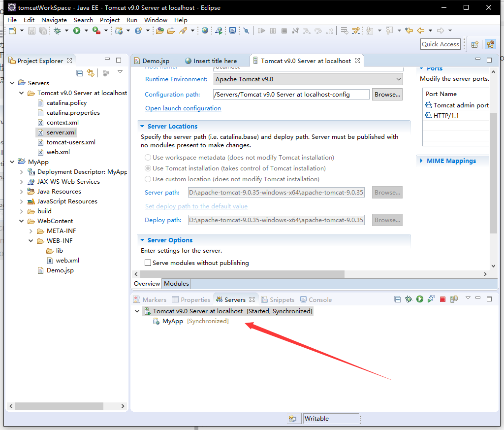Click the editor vertical scrollbar thumb
Viewport: 504px width, 430px height.
tap(493, 173)
